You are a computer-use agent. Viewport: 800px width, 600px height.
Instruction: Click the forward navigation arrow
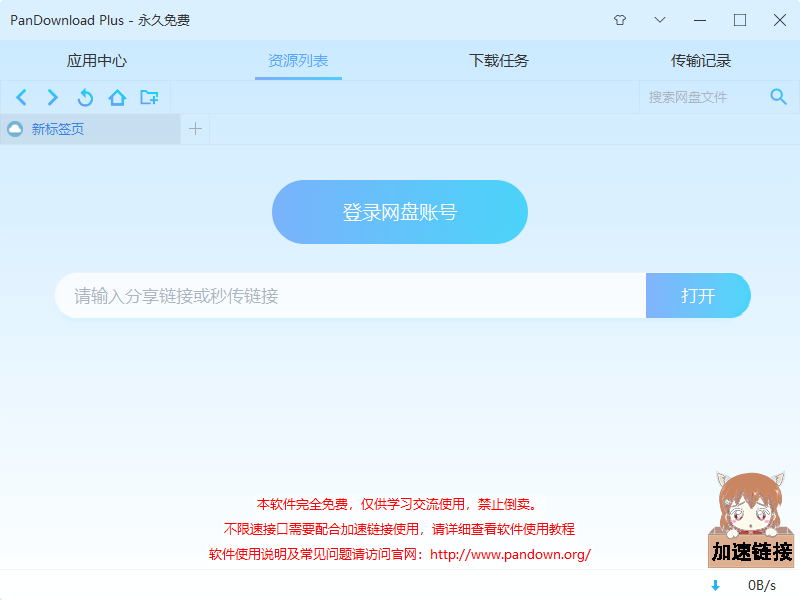tap(52, 97)
